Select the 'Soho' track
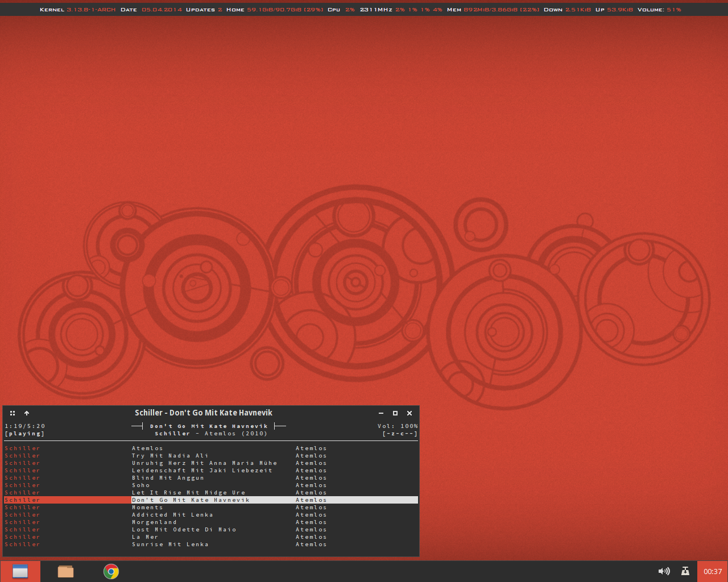This screenshot has width=728, height=582. tap(211, 485)
